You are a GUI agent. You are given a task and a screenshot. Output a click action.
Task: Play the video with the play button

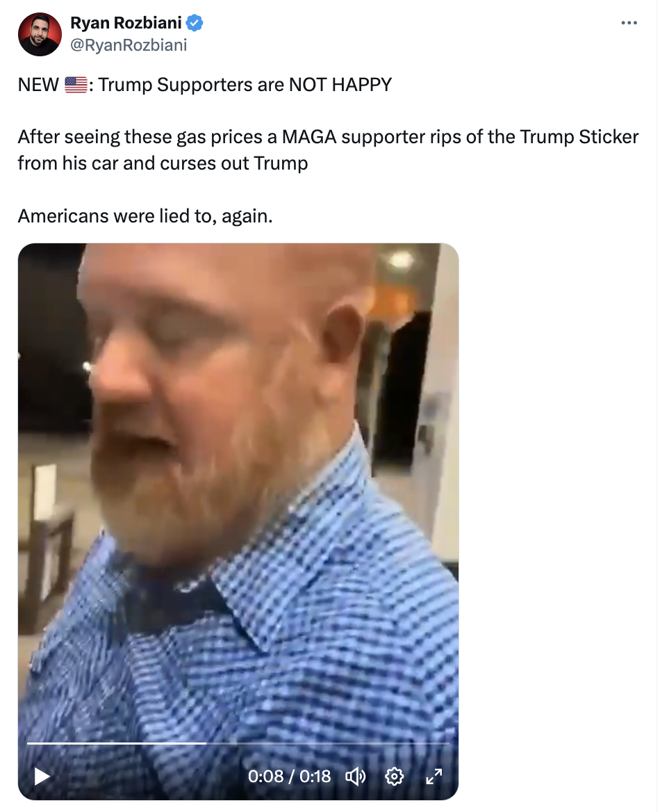pos(42,777)
